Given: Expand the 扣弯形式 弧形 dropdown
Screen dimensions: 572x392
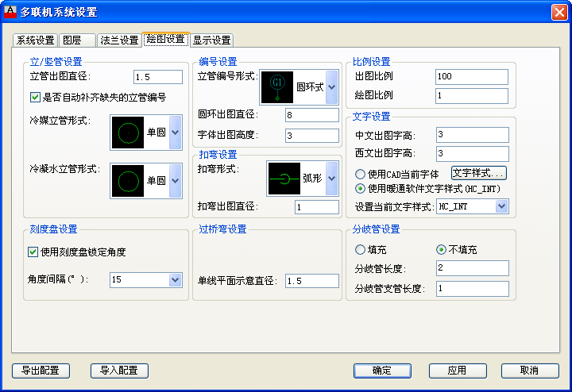Looking at the screenshot, I should point(331,179).
